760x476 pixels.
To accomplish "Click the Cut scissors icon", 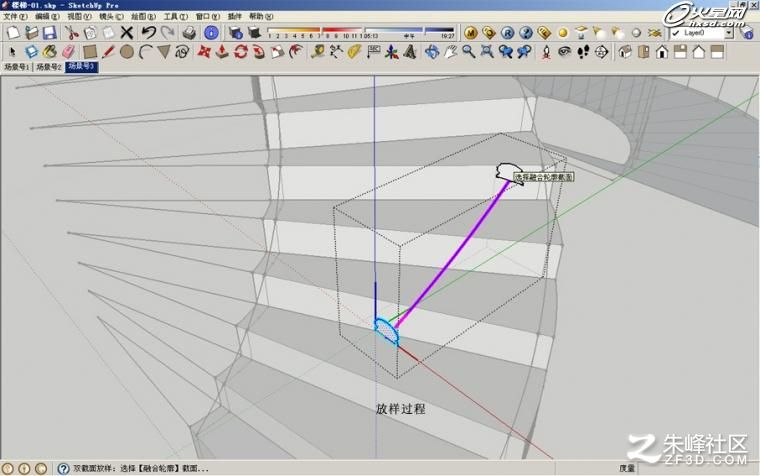I will (x=72, y=33).
